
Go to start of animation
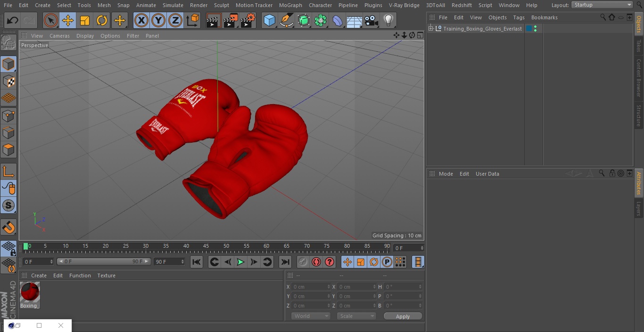[197, 262]
